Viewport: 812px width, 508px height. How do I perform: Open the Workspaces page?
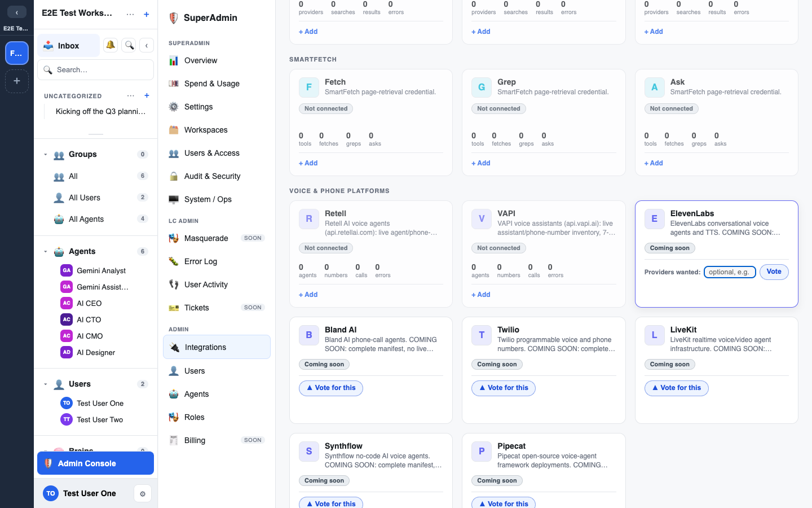pos(217,130)
